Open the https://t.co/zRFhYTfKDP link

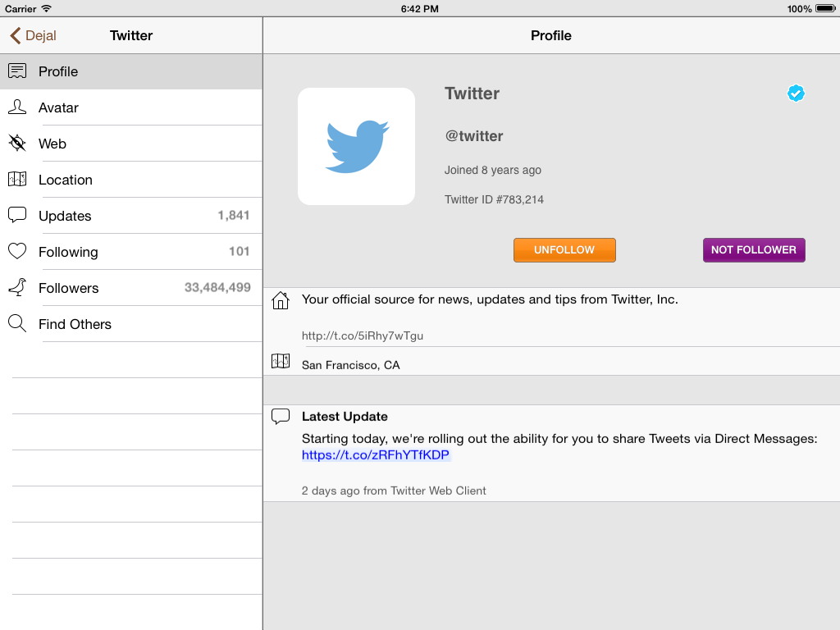click(x=376, y=454)
